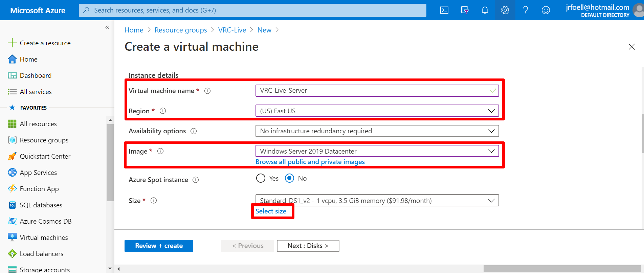644x273 pixels.
Task: Click the SQL databases icon
Action: point(12,205)
